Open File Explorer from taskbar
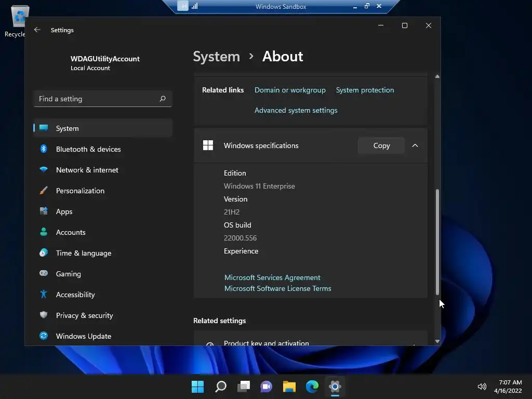This screenshot has width=532, height=399. [289, 387]
